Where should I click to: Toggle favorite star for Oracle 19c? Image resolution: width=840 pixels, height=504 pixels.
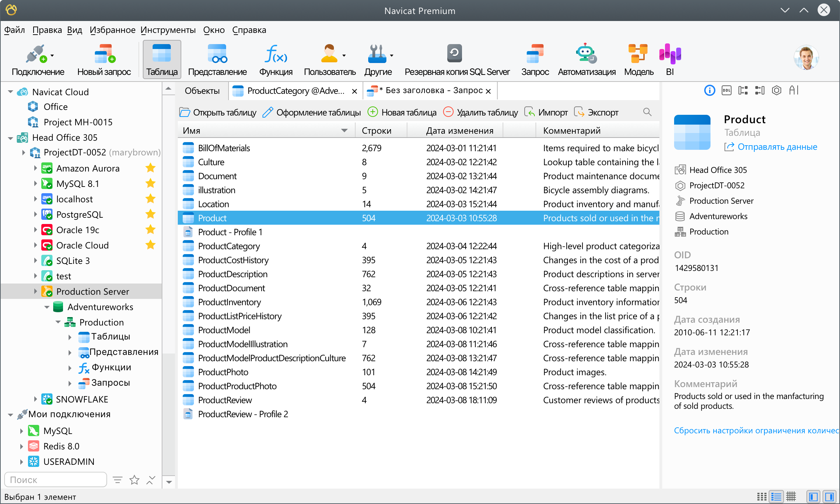150,230
